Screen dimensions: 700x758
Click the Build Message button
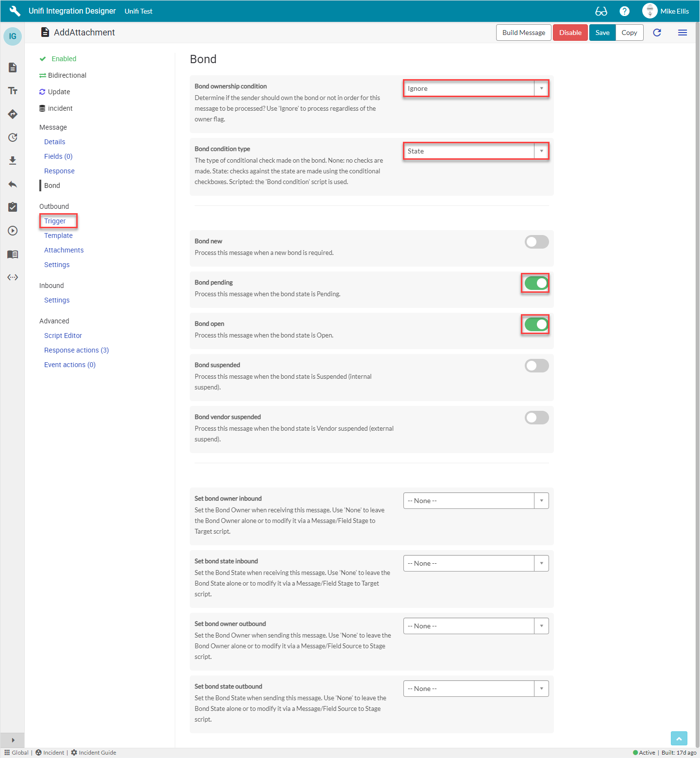tap(523, 33)
